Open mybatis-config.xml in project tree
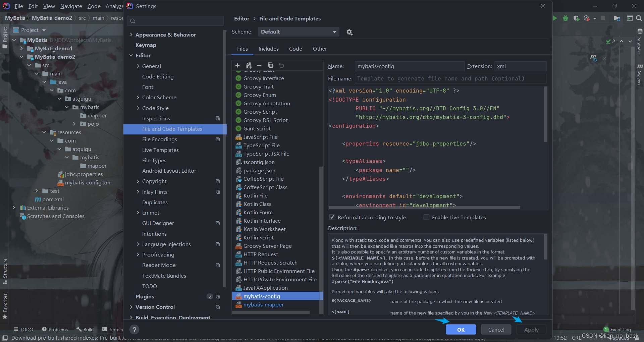The image size is (644, 342). 85,182
